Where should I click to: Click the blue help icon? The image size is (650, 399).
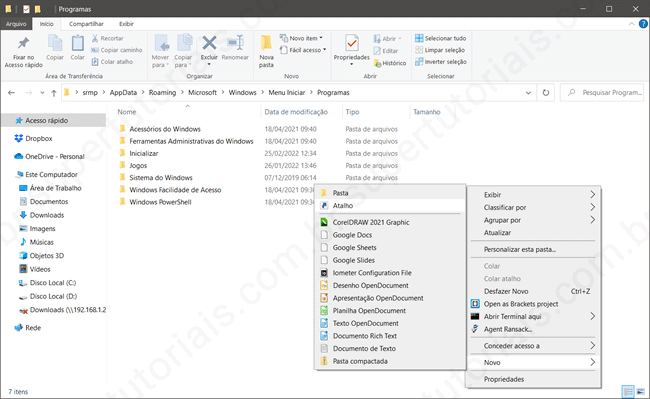tap(643, 24)
